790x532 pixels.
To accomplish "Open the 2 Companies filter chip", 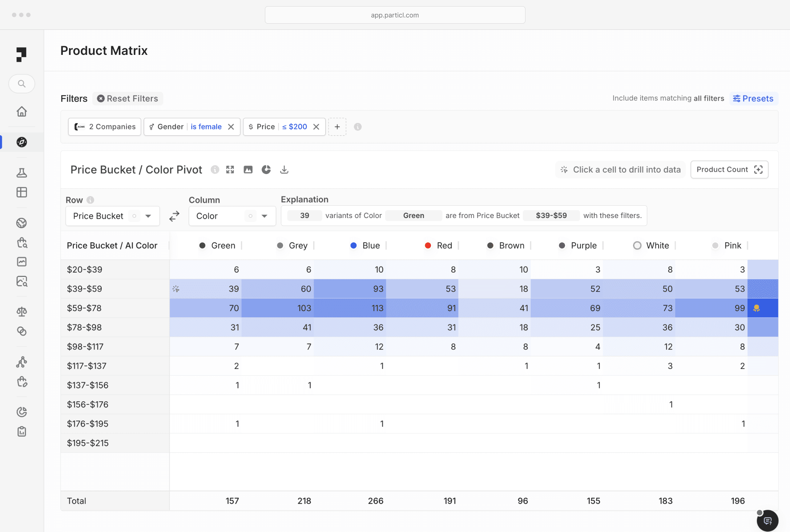I will pos(105,127).
